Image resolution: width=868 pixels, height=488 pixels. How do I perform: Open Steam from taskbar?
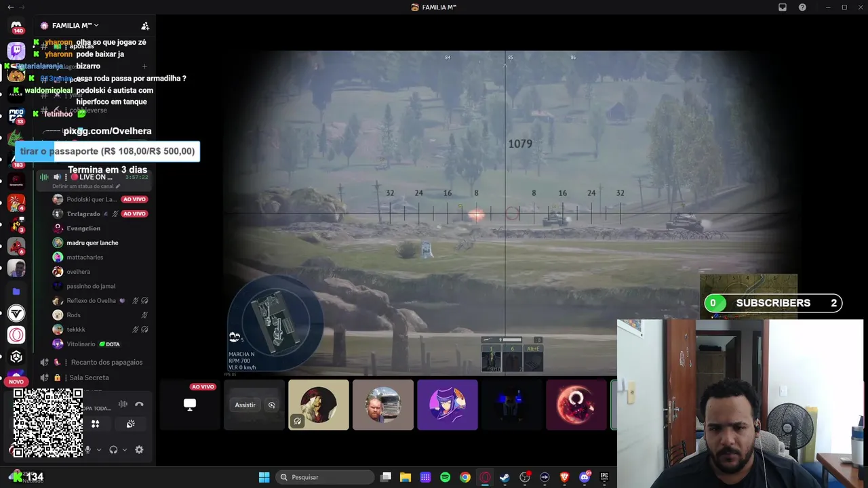(505, 477)
